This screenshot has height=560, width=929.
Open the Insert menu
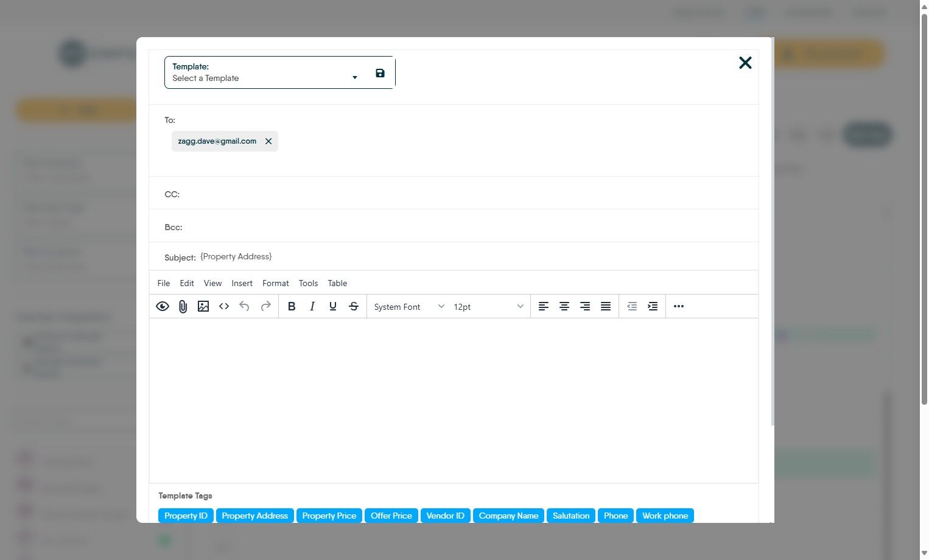click(242, 283)
